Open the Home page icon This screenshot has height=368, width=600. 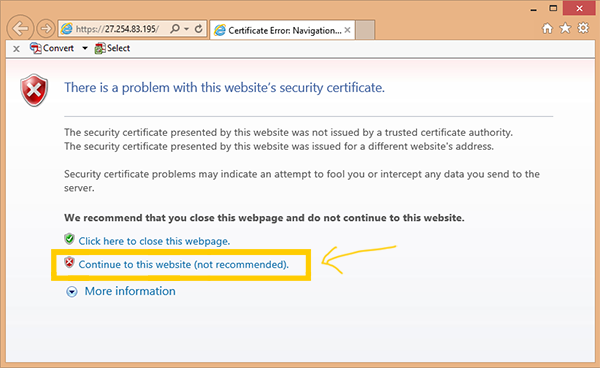pos(548,28)
